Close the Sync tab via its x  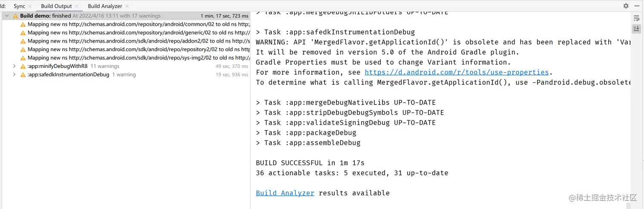30,6
